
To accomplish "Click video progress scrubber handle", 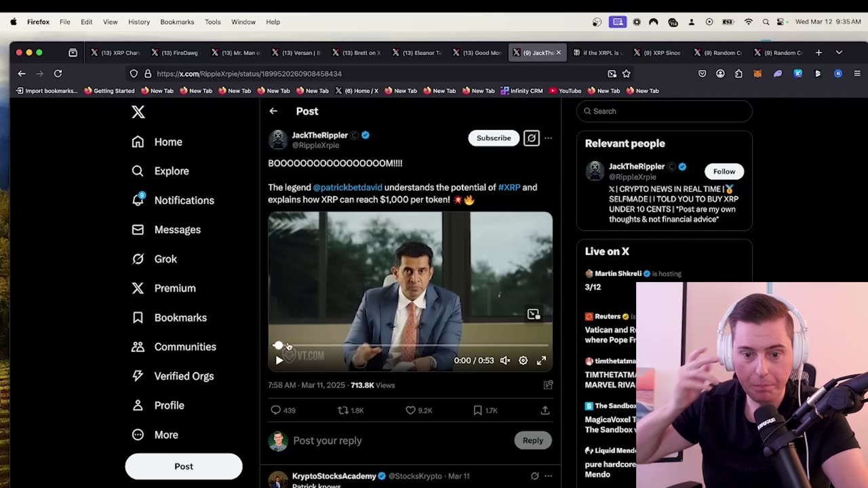I will point(278,346).
